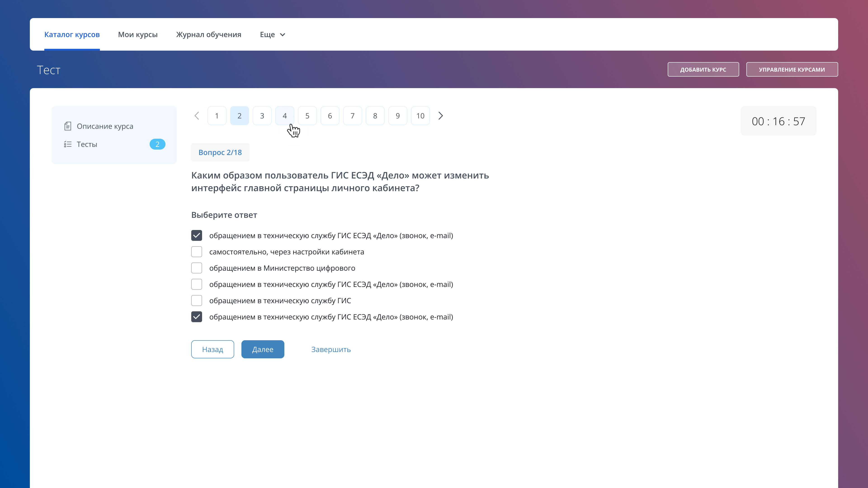The height and width of the screenshot is (488, 868).
Task: Open the Каталог курсов tab
Action: pyautogui.click(x=72, y=35)
